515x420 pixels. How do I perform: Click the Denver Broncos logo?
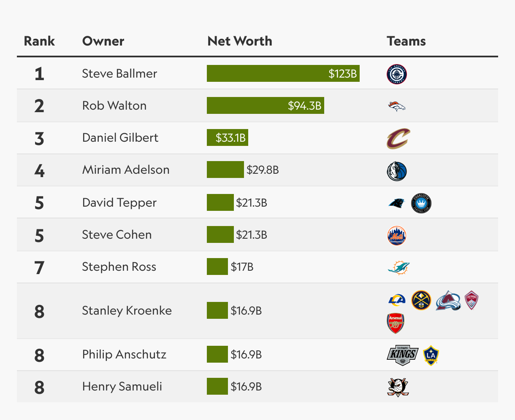tap(397, 106)
